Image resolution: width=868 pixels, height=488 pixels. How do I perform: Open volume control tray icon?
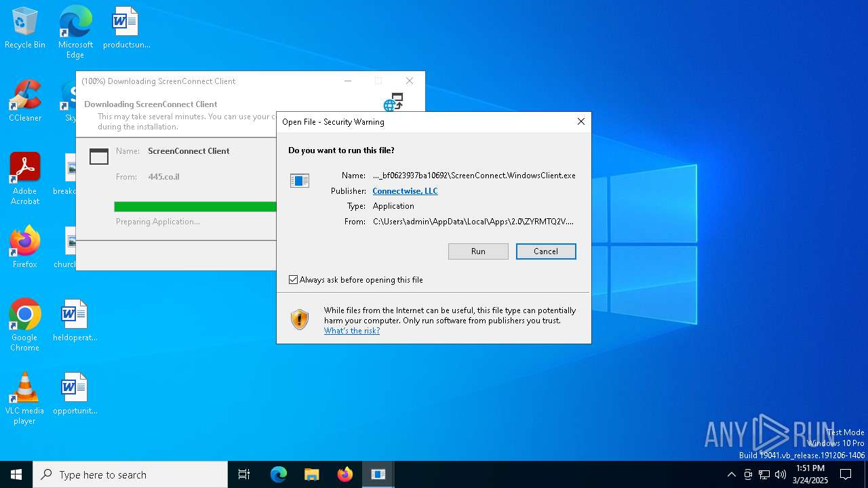(x=781, y=474)
